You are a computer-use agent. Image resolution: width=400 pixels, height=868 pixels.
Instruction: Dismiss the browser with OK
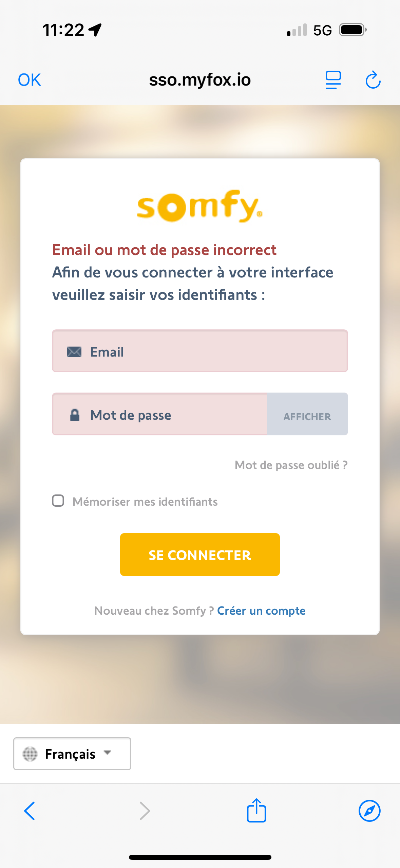(x=30, y=80)
